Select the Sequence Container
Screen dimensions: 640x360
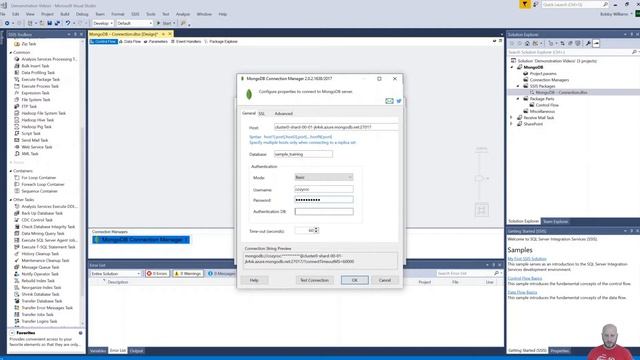click(39, 191)
